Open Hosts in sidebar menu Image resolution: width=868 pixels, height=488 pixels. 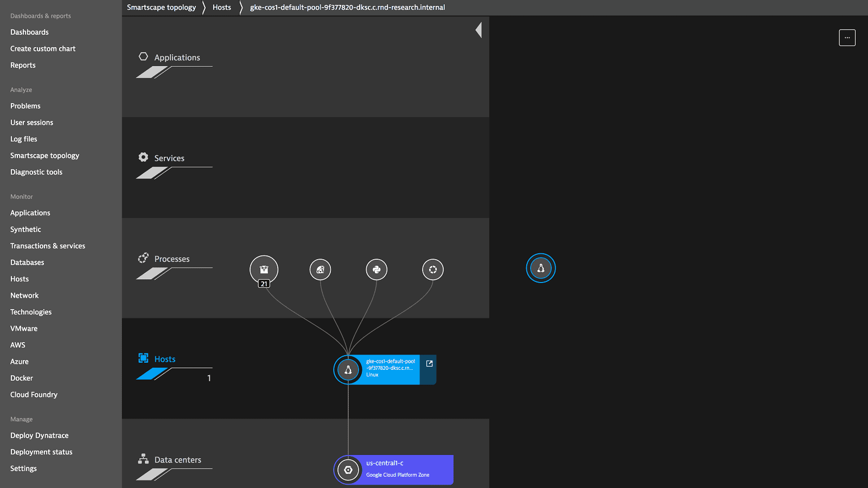[20, 279]
